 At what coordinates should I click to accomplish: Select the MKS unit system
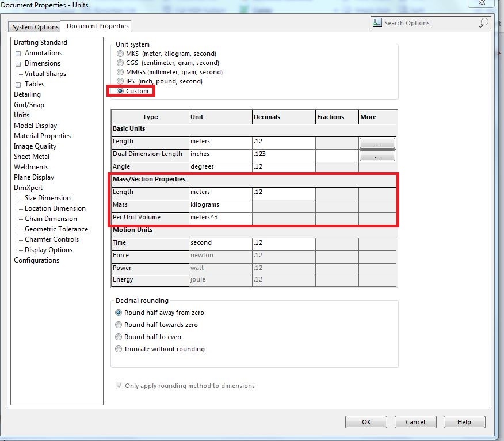click(120, 54)
